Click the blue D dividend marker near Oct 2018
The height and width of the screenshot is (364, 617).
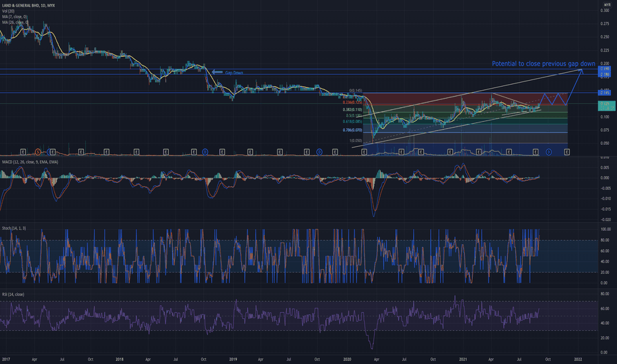coord(205,152)
